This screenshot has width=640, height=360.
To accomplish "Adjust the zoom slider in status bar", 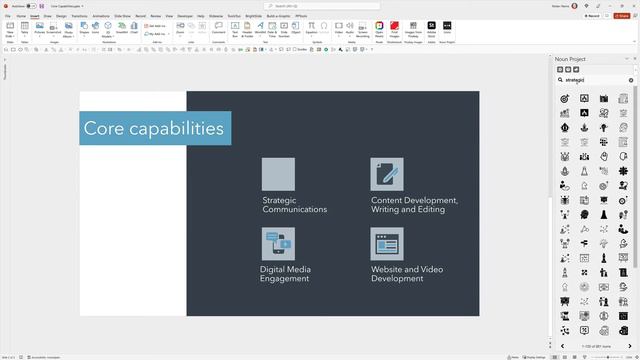I will 608,357.
